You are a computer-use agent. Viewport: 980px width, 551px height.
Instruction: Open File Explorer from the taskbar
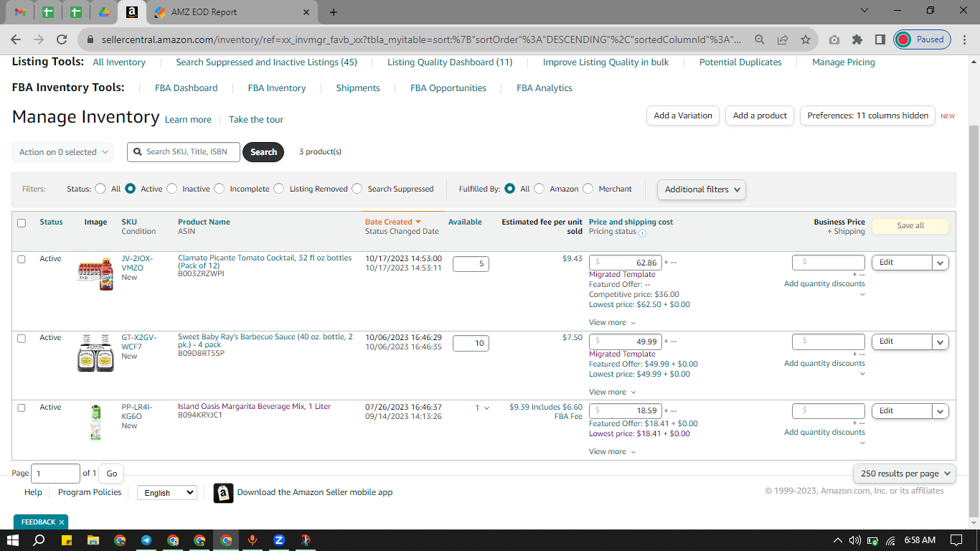pos(93,540)
